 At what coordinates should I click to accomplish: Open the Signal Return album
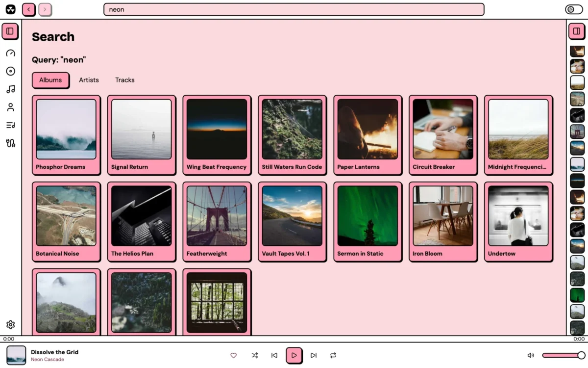click(x=142, y=135)
